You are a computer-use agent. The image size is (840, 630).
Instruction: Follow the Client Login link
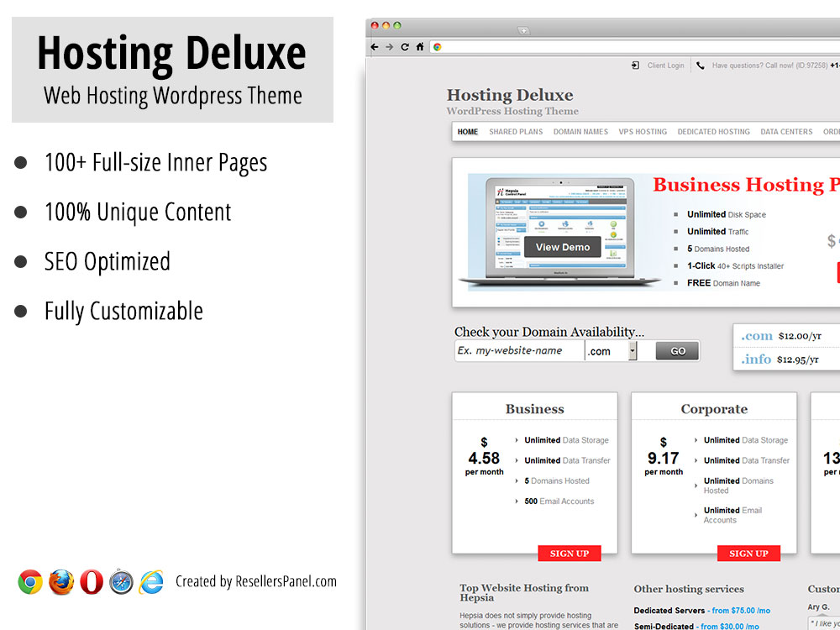(665, 66)
